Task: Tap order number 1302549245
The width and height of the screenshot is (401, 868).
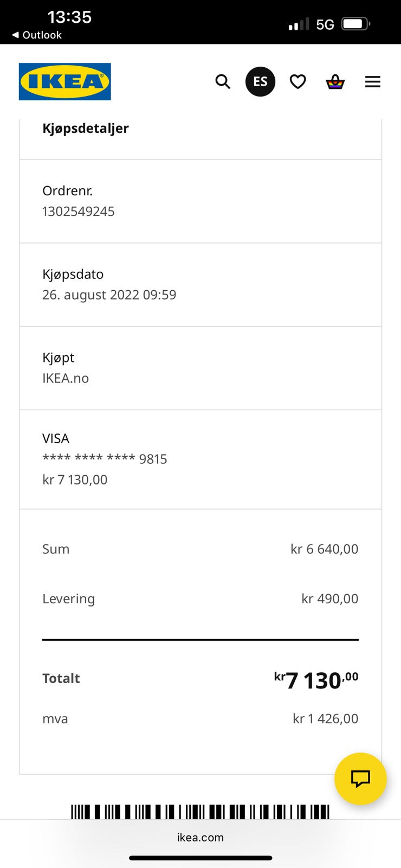Action: pyautogui.click(x=79, y=212)
